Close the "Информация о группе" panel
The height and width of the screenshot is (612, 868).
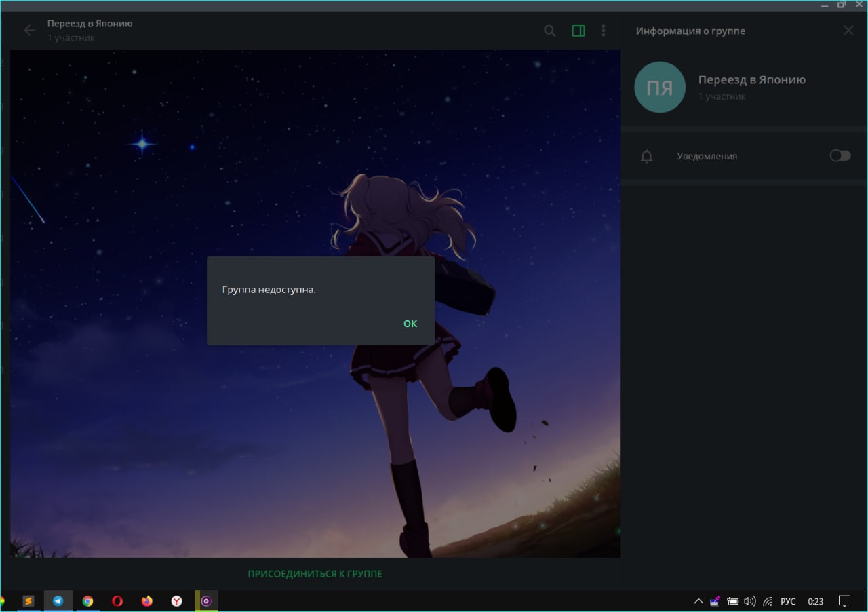click(848, 31)
